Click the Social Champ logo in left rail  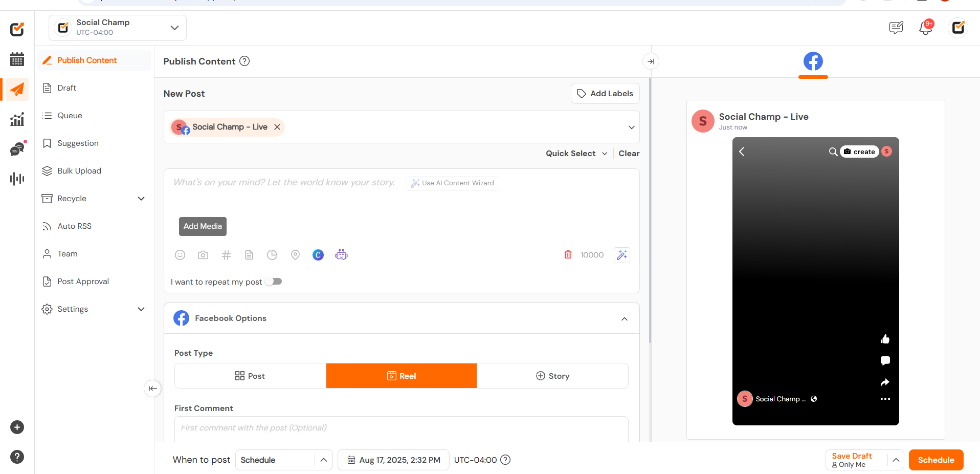pos(17,29)
